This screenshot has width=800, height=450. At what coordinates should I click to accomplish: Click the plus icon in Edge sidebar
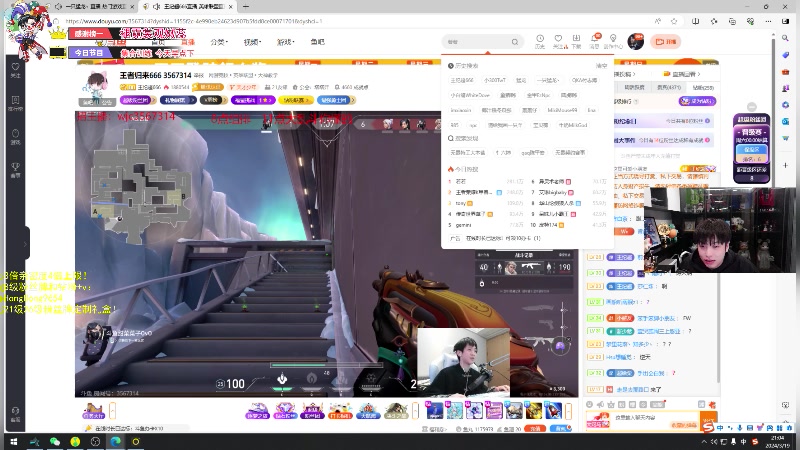point(786,165)
